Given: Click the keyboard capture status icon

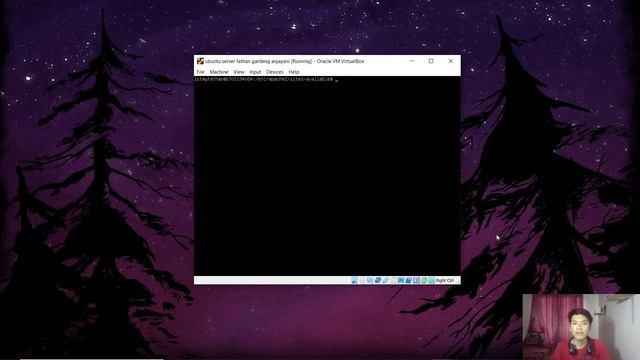Looking at the screenshot, I should click(431, 280).
